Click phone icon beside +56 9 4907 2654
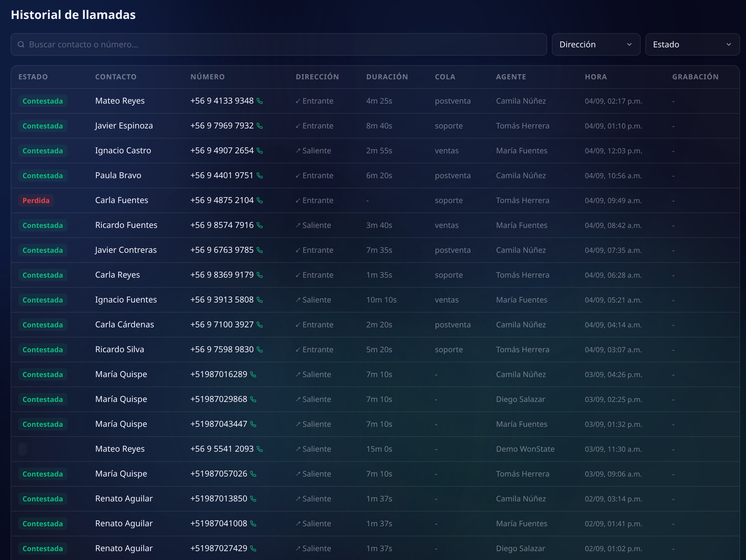The width and height of the screenshot is (746, 560). (260, 151)
